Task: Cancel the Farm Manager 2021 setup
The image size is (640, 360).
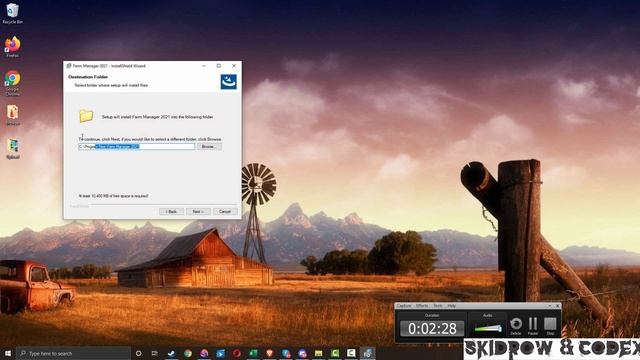Action: point(225,211)
